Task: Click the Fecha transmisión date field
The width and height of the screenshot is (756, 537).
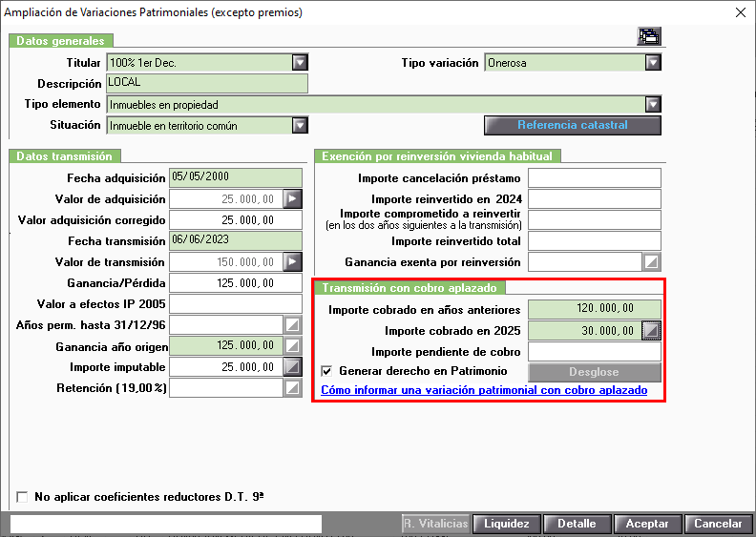Action: coord(236,240)
